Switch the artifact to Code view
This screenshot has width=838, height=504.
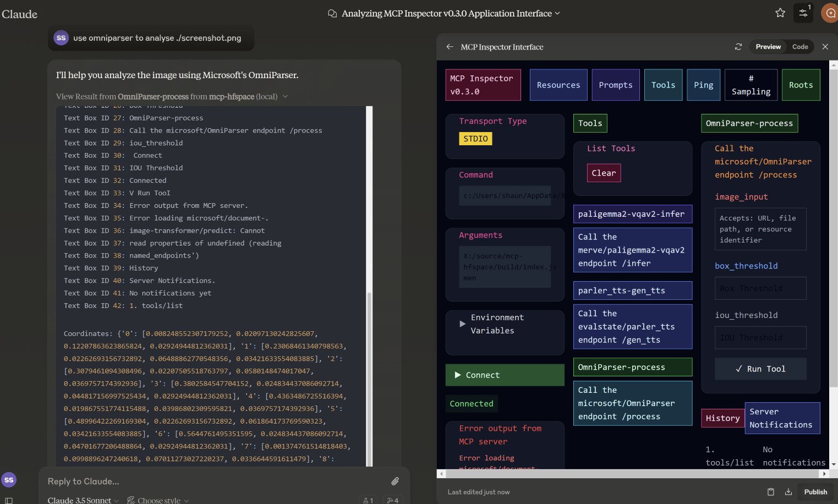[800, 47]
